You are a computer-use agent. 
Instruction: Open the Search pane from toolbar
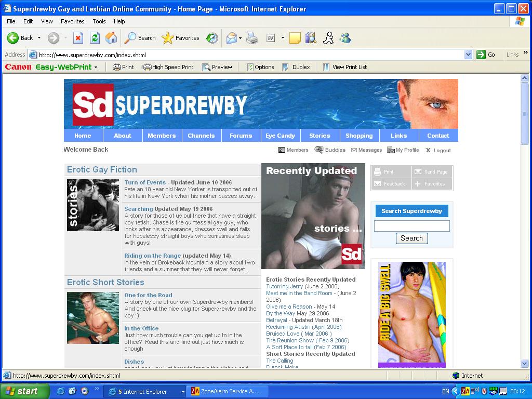140,38
